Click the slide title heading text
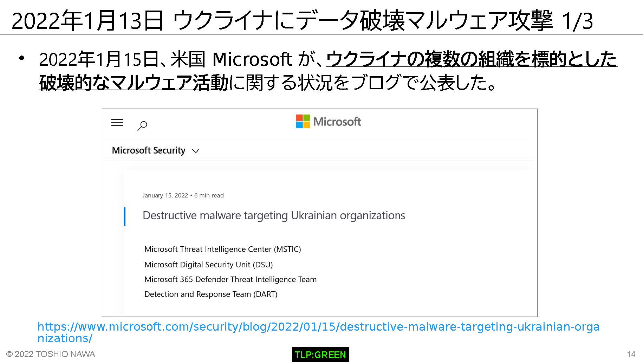Viewport: 643px width, 364px height. pos(302,20)
